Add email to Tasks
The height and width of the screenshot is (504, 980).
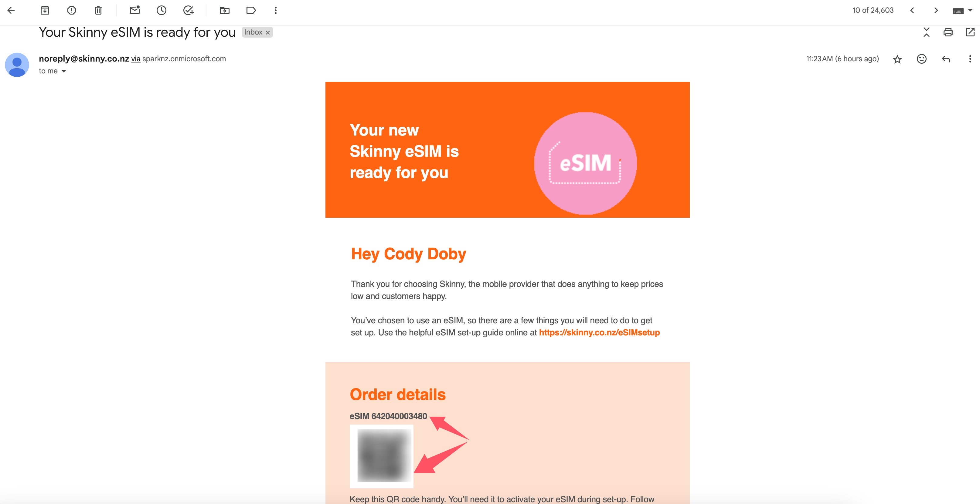[188, 10]
